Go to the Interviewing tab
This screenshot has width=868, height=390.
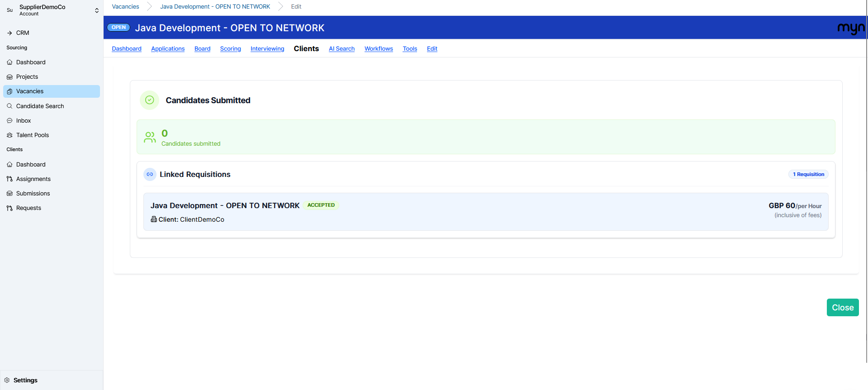[x=267, y=49]
